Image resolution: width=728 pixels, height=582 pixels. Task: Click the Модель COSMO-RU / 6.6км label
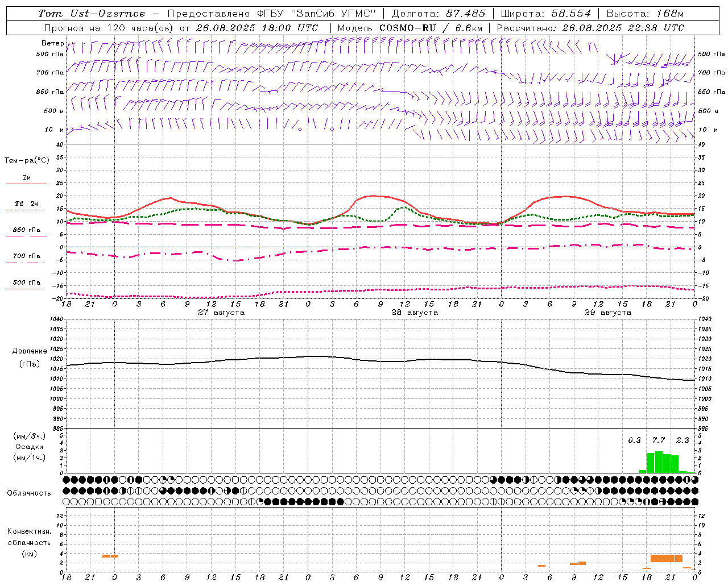point(410,28)
